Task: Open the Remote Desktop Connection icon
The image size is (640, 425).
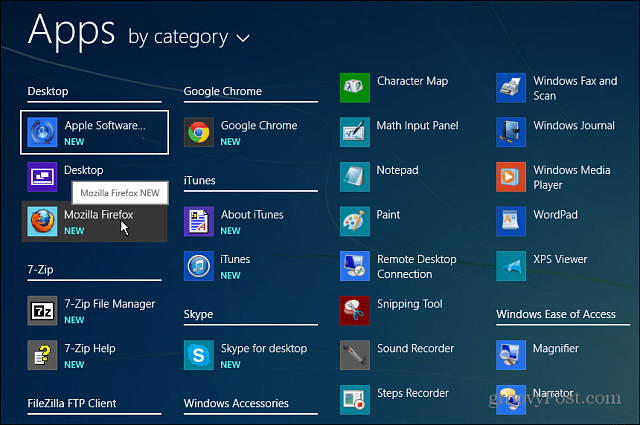Action: click(x=355, y=266)
